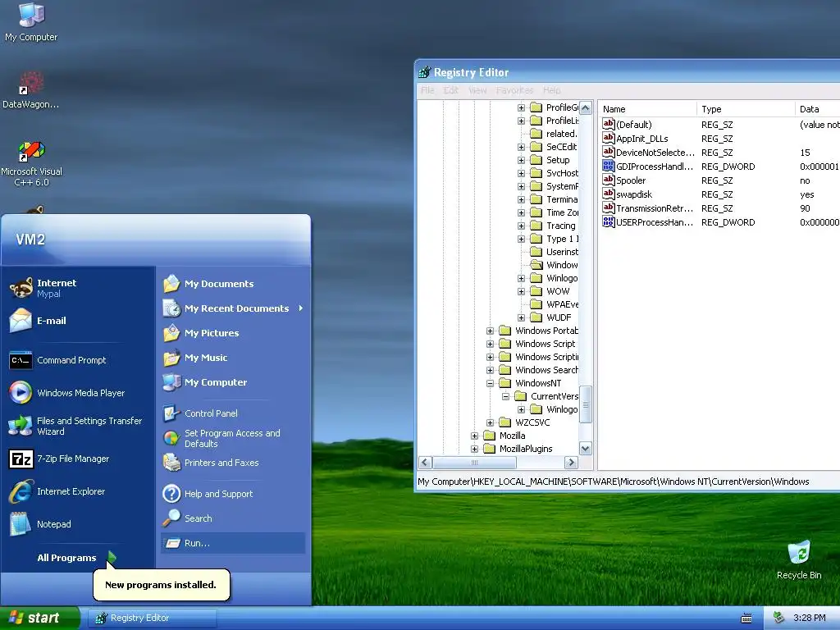Click tree pane scroll up arrow
The height and width of the screenshot is (630, 840).
586,107
